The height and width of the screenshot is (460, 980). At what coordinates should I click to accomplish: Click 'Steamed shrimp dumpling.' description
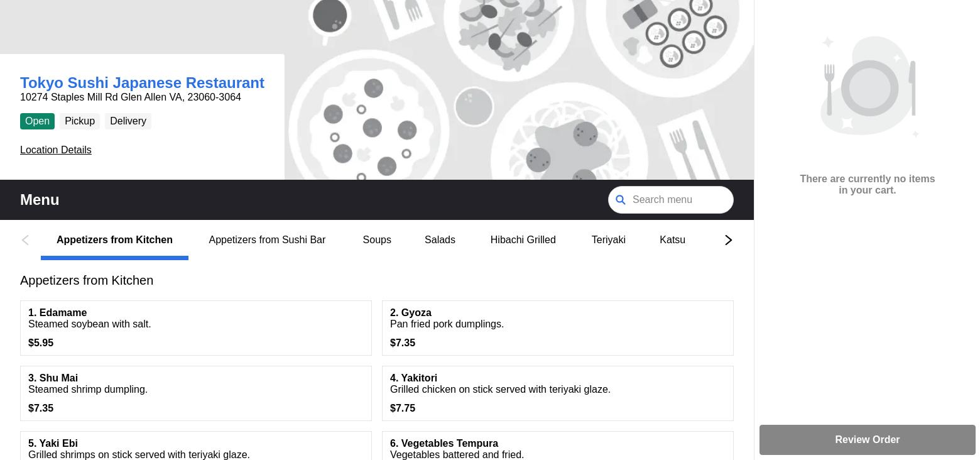coord(88,390)
